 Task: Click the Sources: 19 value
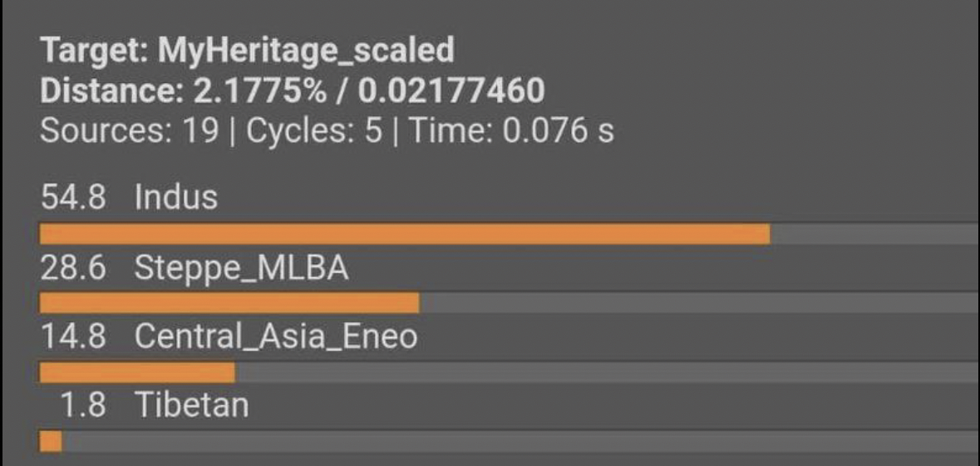130,131
